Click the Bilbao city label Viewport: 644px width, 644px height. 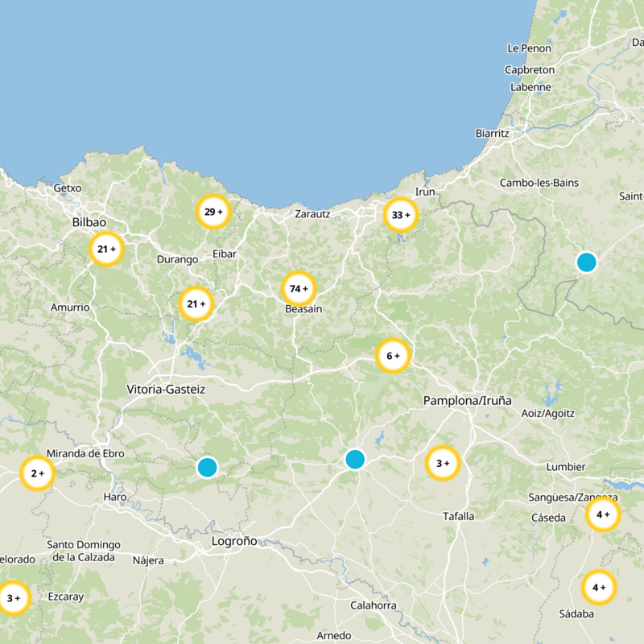pos(89,222)
